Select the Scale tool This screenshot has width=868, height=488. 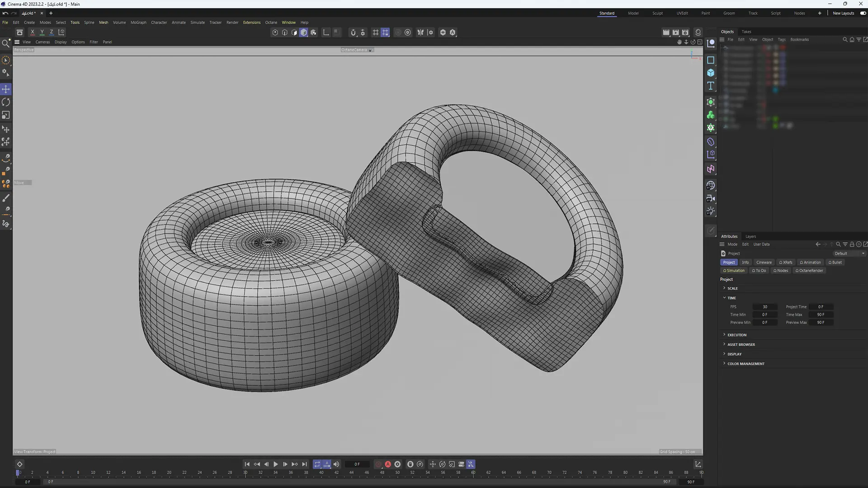[6, 115]
